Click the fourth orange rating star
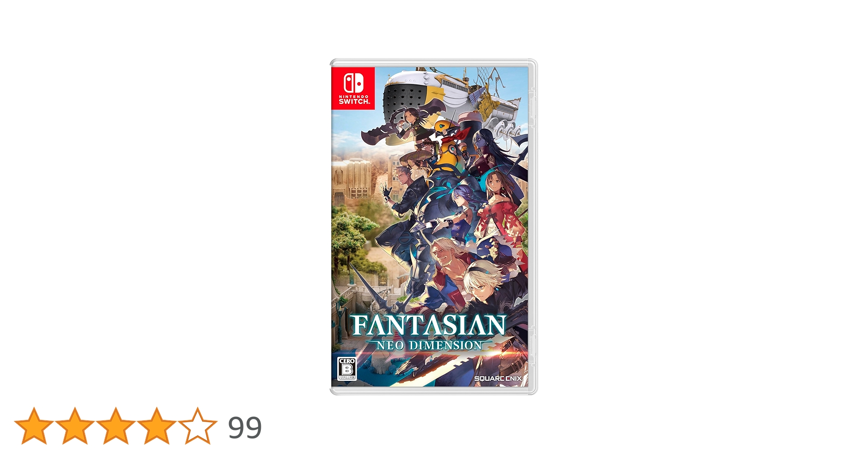Screen dimensions: 868x454 tap(157, 426)
